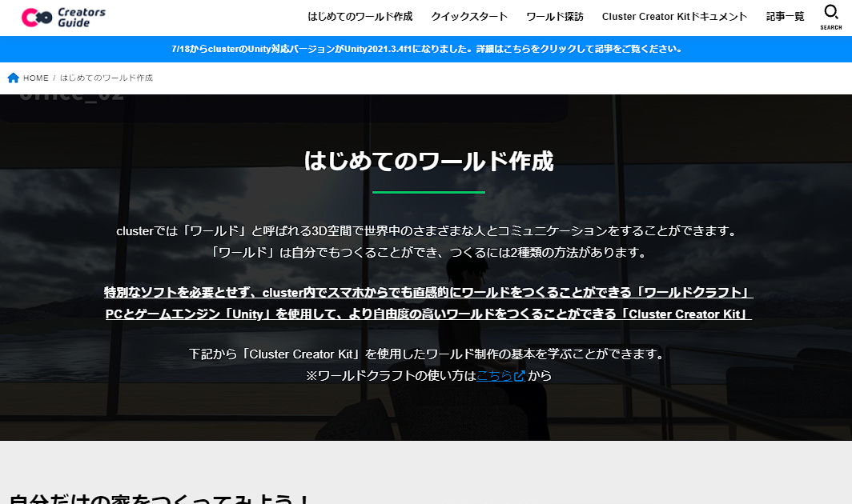Navigate to 記事一覧 in the header
This screenshot has height=504, width=852.
(x=785, y=17)
